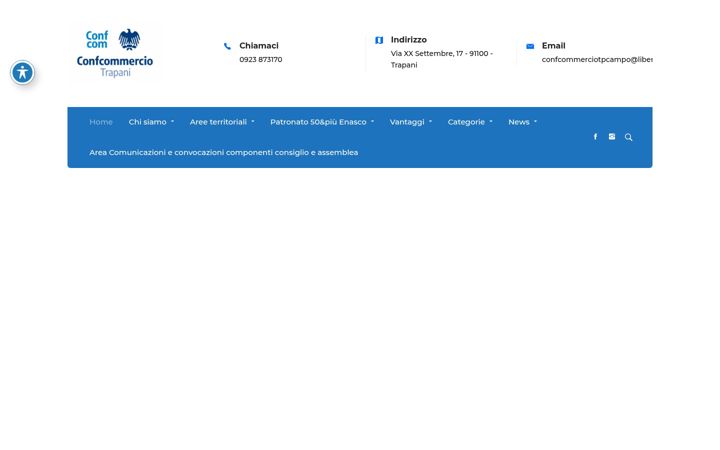Expand the Patronato 50&più Enasco arrow
Image resolution: width=720 pixels, height=450 pixels.
click(372, 122)
